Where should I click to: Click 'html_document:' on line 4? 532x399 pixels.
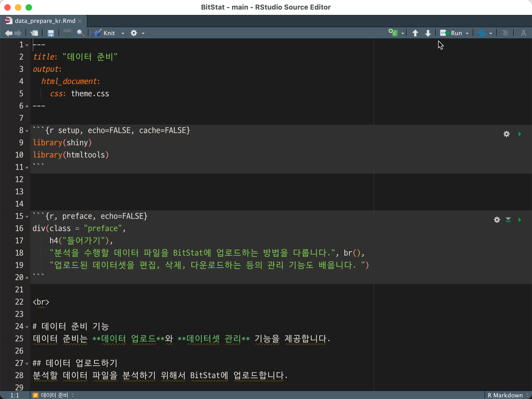pos(71,82)
